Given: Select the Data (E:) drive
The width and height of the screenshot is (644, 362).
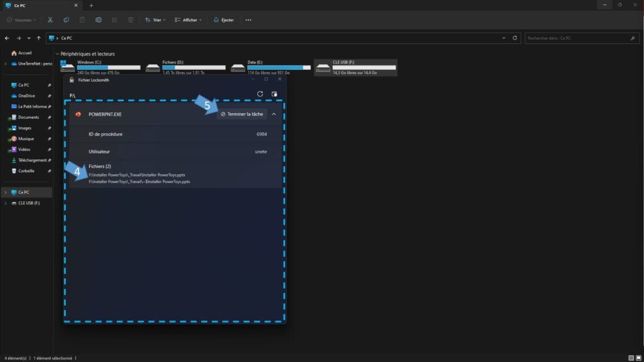Looking at the screenshot, I should pyautogui.click(x=270, y=67).
